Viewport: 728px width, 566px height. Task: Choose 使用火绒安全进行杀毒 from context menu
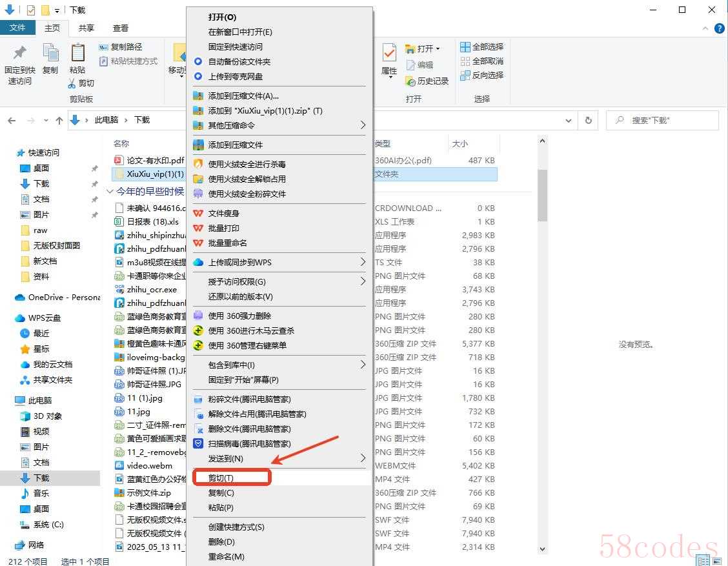pyautogui.click(x=247, y=164)
